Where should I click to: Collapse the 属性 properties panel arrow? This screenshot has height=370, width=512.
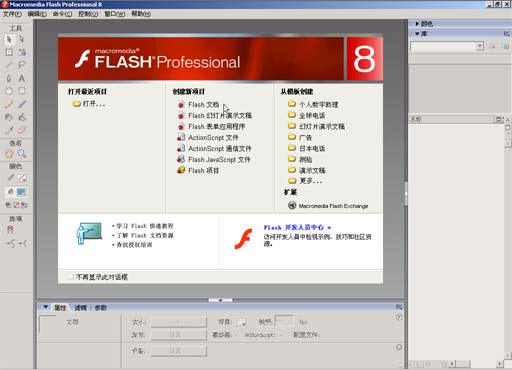46,307
